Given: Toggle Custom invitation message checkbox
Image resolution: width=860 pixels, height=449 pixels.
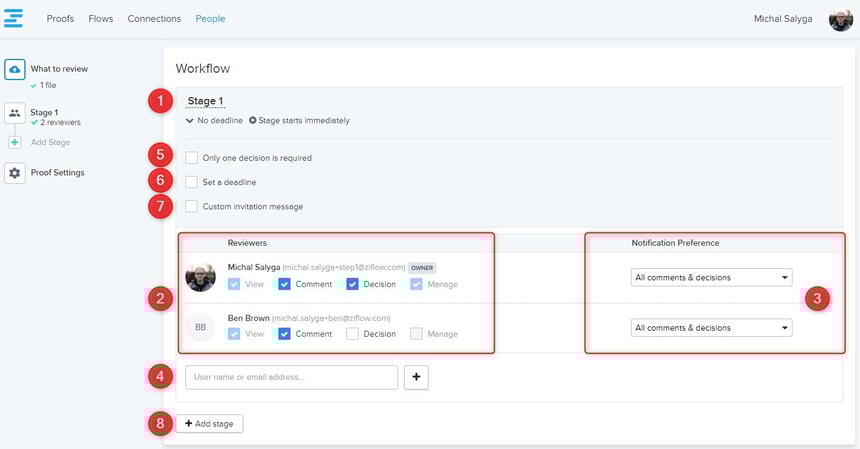Looking at the screenshot, I should point(191,206).
